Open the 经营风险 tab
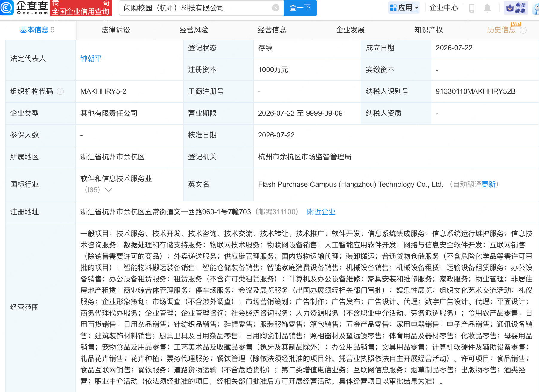539x392 pixels. [x=194, y=30]
